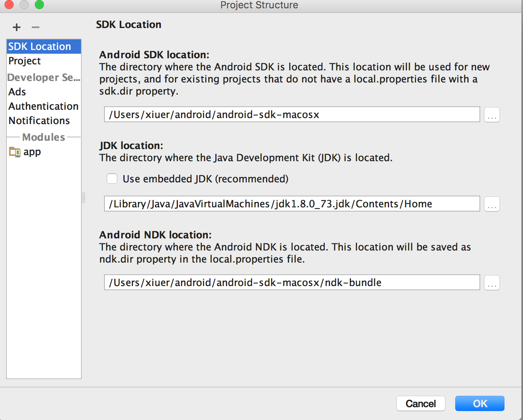Screen dimensions: 523x420
Task: Focus the JDK path input field
Action: (x=292, y=204)
